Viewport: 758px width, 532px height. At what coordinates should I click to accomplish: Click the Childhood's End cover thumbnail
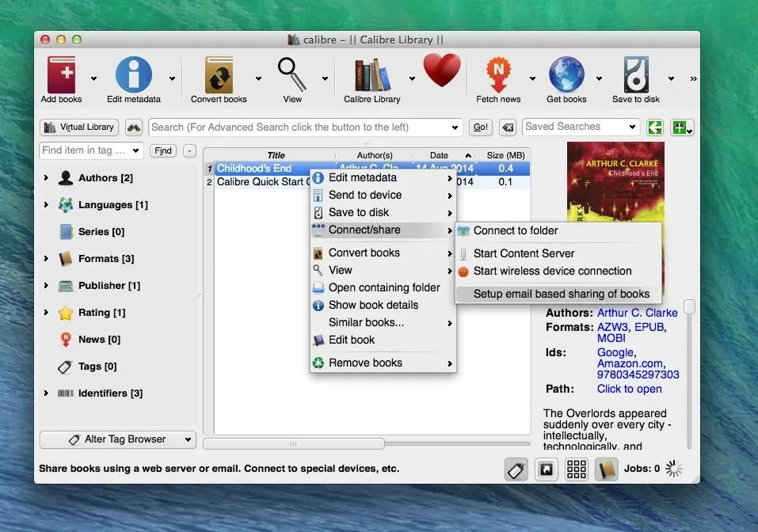tap(615, 181)
